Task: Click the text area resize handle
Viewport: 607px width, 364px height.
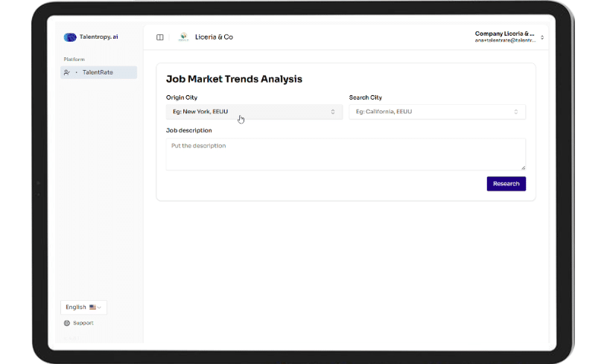Action: [523, 167]
